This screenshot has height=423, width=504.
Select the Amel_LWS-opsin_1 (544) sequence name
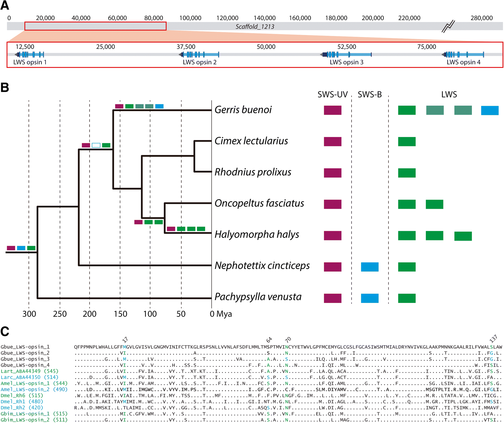(x=34, y=383)
